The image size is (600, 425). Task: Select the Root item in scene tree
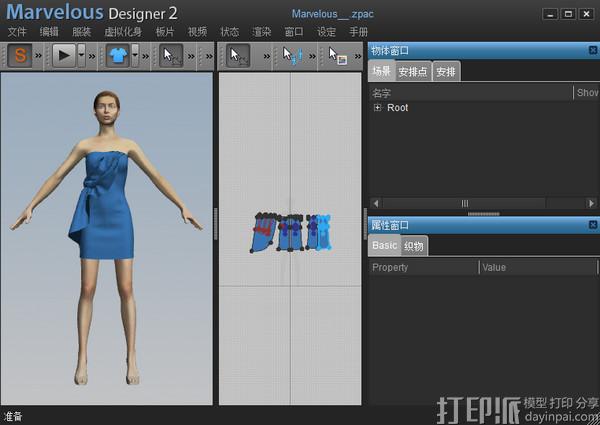(398, 108)
